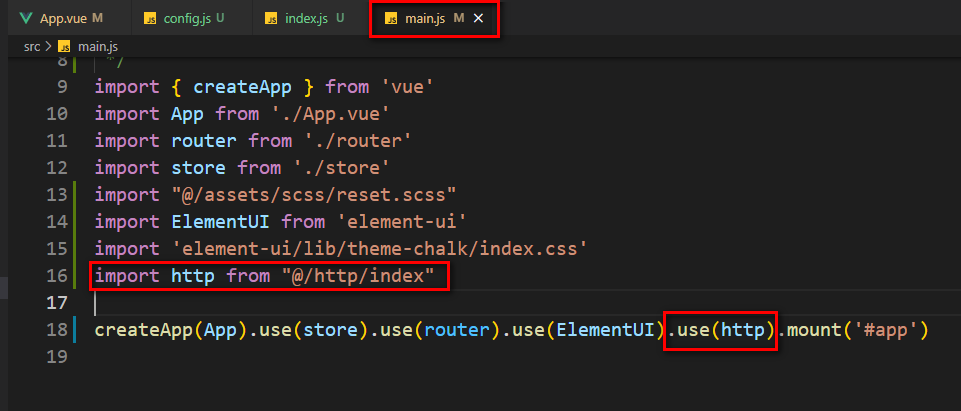Click the src breadcrumb folder
Image resolution: width=961 pixels, height=411 pixels.
click(x=32, y=47)
